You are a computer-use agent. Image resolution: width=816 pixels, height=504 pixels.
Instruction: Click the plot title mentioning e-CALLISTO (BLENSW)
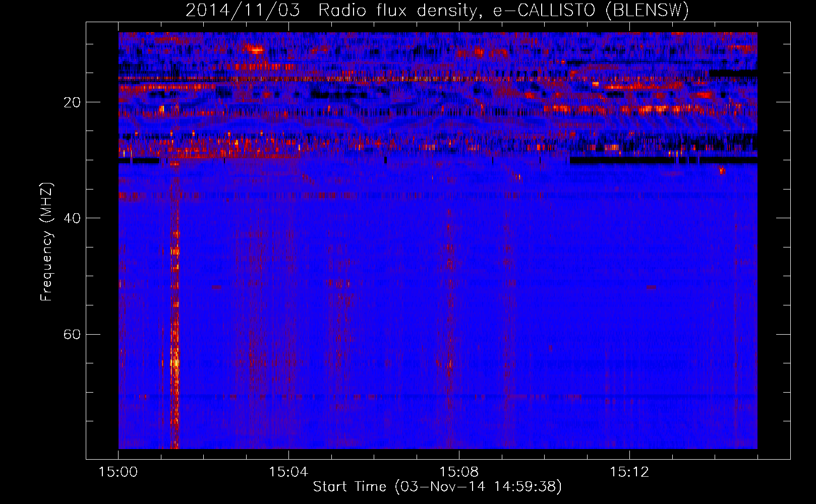click(437, 10)
